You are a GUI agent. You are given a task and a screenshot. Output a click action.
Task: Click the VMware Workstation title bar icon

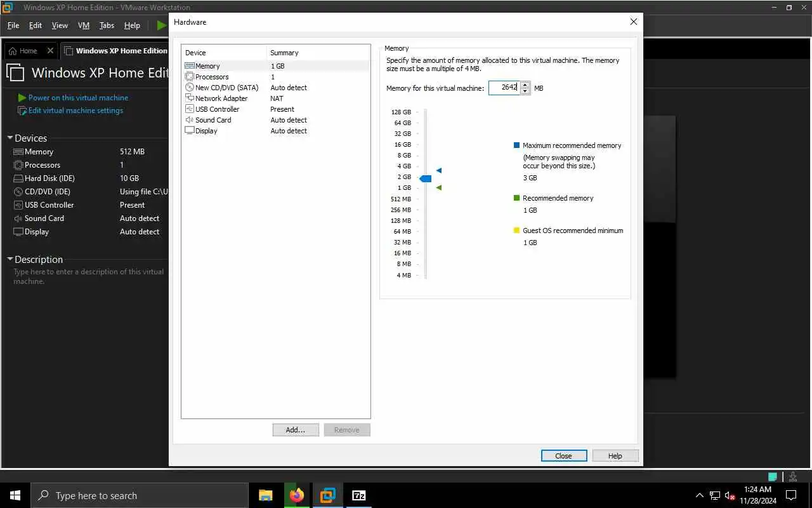pyautogui.click(x=8, y=8)
